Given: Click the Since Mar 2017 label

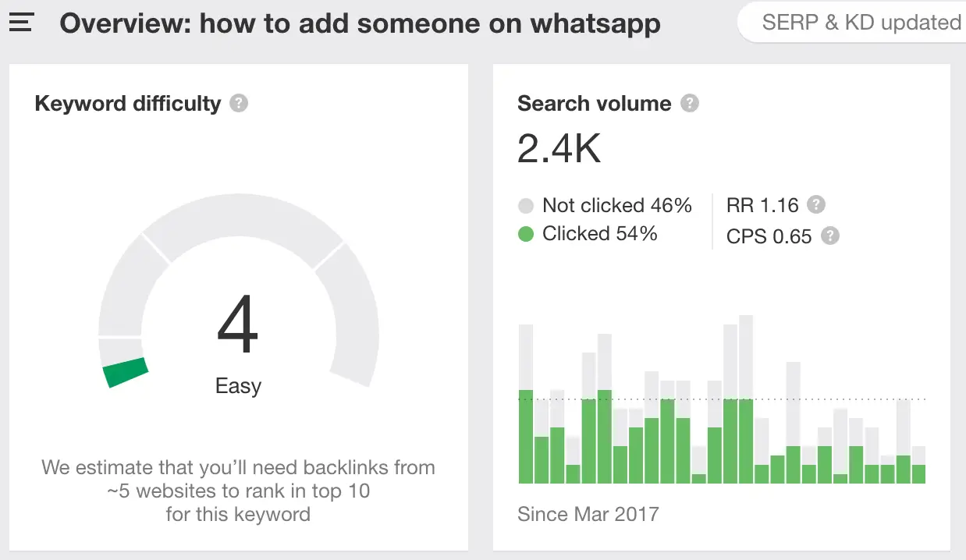Looking at the screenshot, I should tap(588, 515).
